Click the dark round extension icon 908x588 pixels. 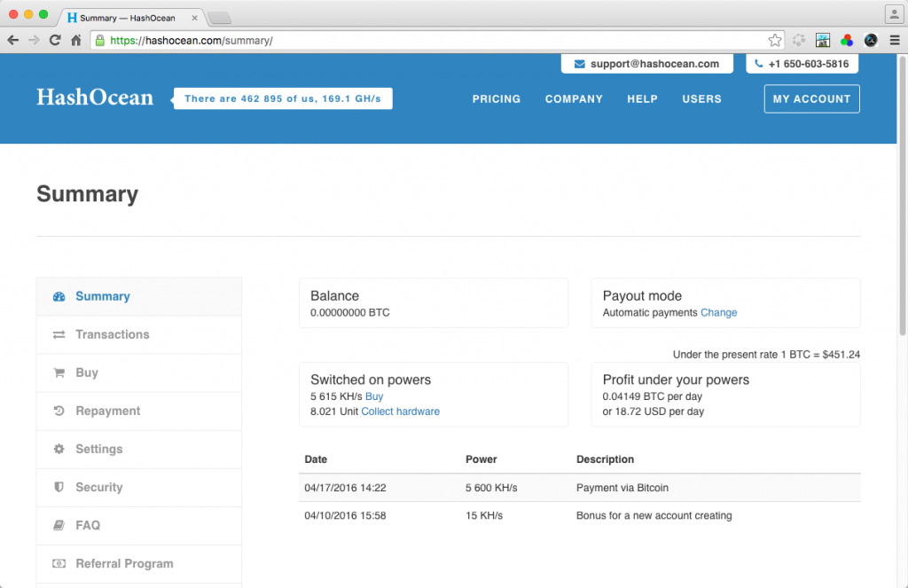click(x=871, y=40)
